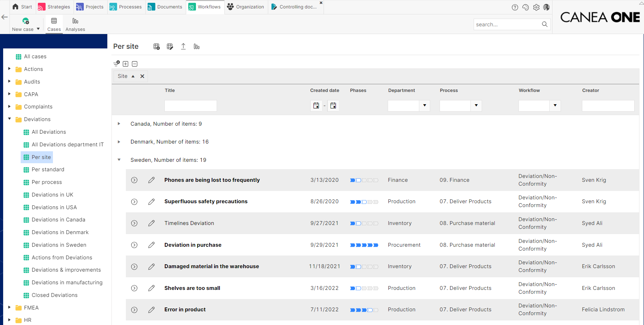Click the Title filter input field
Image resolution: width=644 pixels, height=325 pixels.
pos(191,106)
